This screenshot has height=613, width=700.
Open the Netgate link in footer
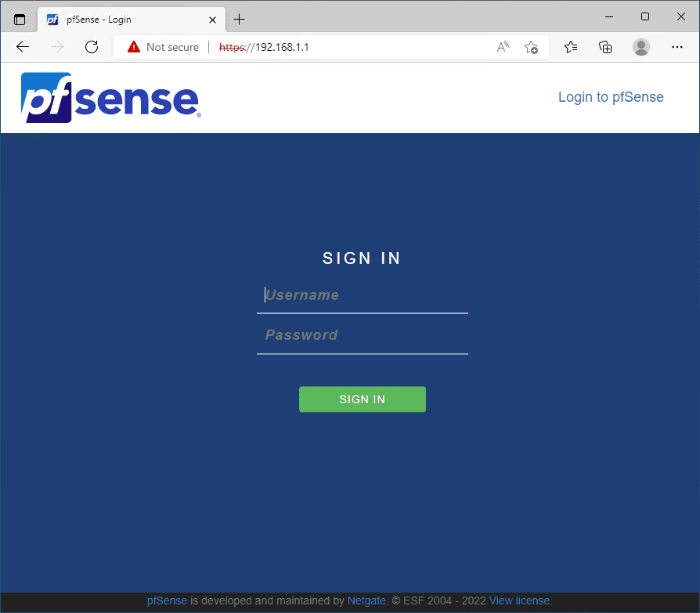pyautogui.click(x=366, y=600)
